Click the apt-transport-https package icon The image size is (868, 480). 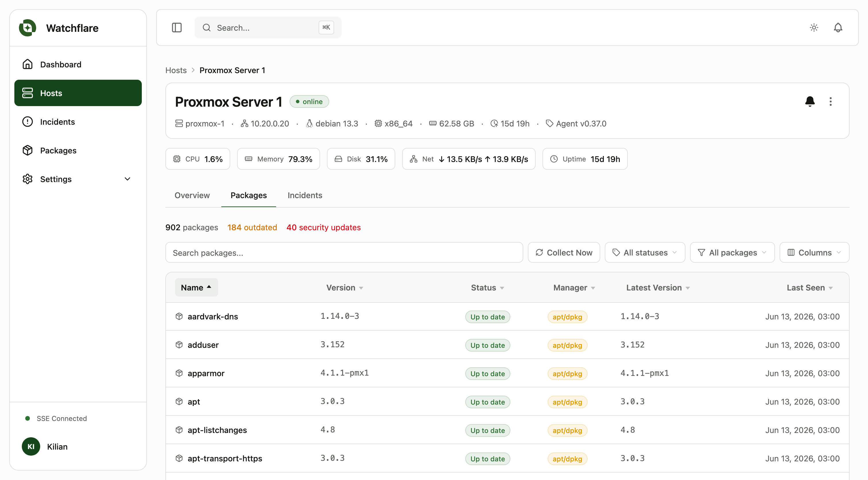(179, 458)
